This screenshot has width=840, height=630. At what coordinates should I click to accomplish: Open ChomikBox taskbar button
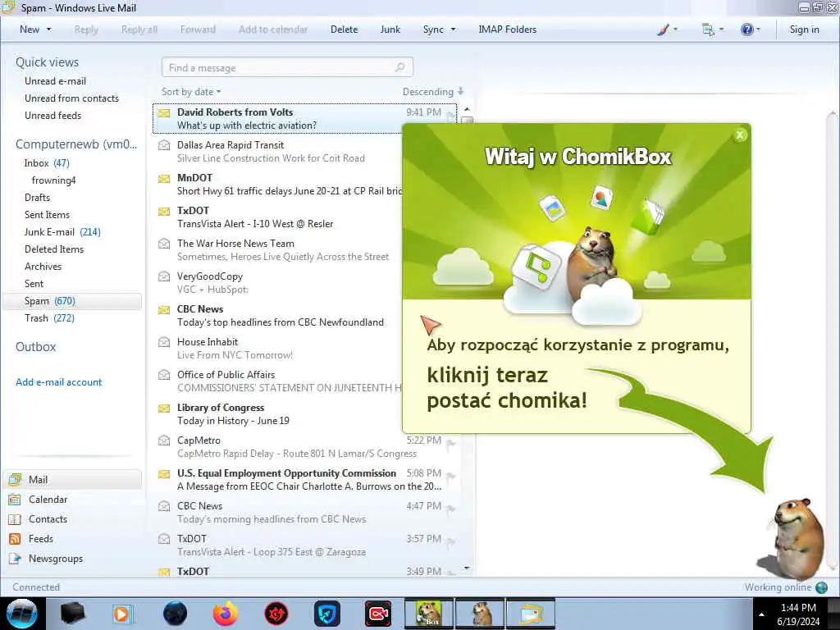click(x=428, y=614)
